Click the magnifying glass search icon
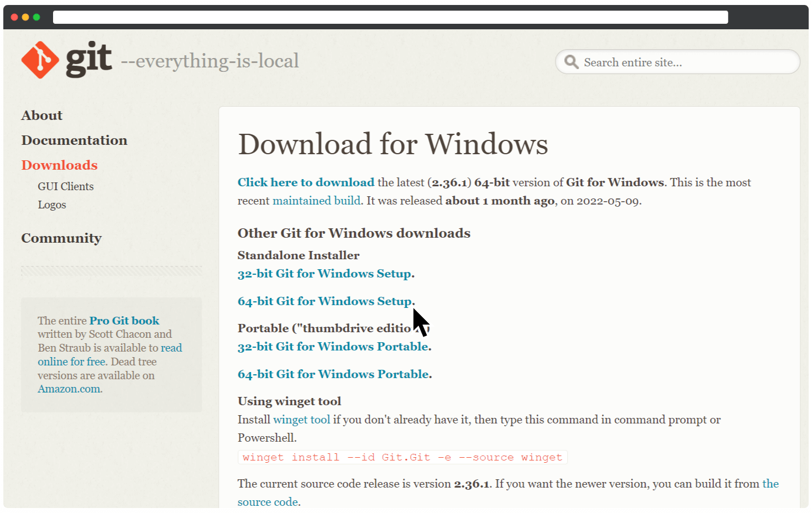Viewport: 812px width, 513px height. click(571, 62)
